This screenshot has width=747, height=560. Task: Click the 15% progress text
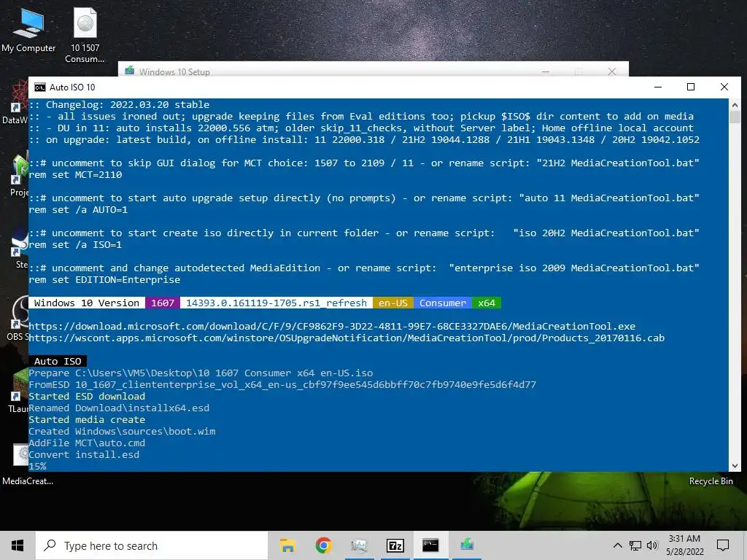click(x=38, y=466)
